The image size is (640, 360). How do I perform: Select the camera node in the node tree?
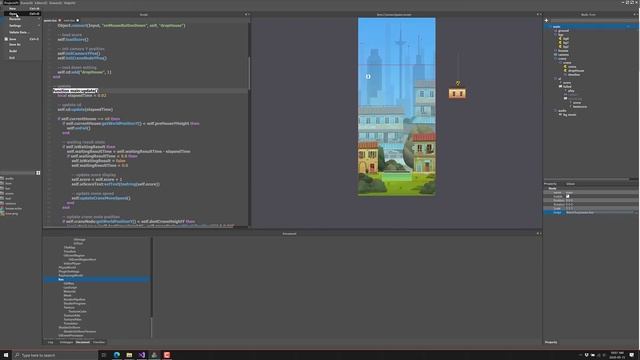coord(563,55)
